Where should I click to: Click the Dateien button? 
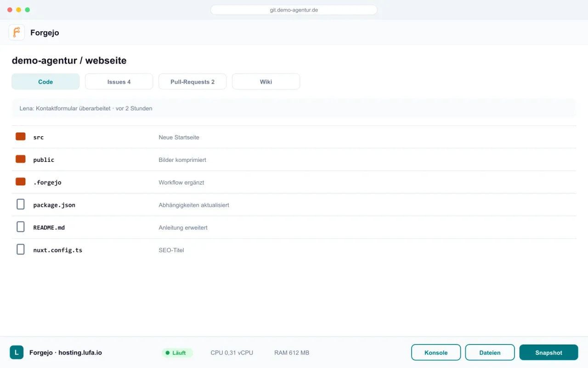(490, 352)
